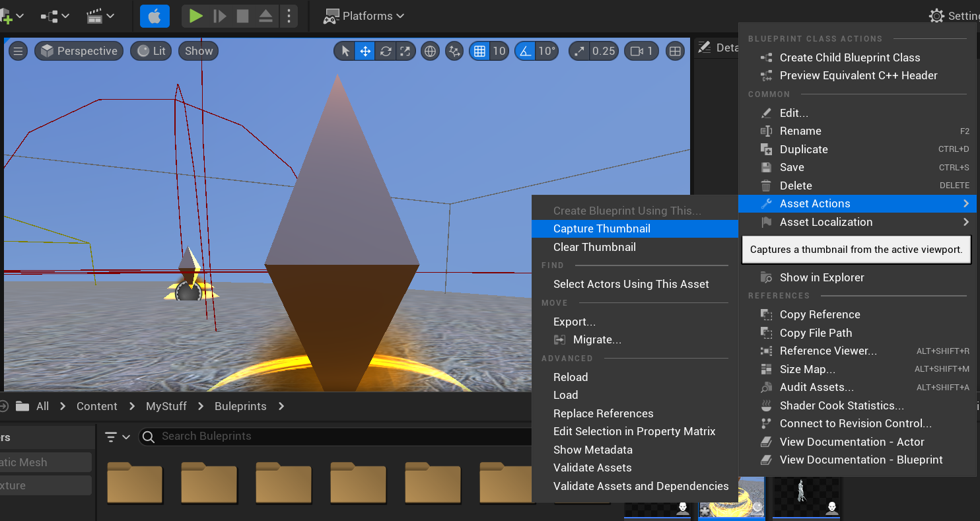This screenshot has width=980, height=521.
Task: Toggle scale snapping set to 0.25
Action: [x=592, y=51]
